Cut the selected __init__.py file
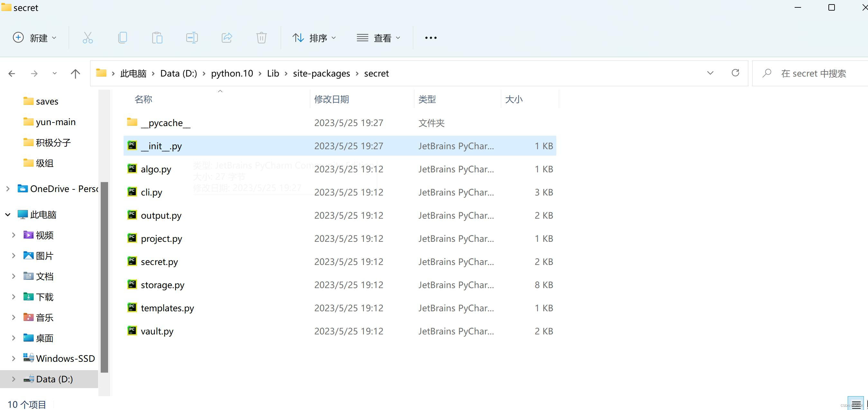 pyautogui.click(x=88, y=37)
